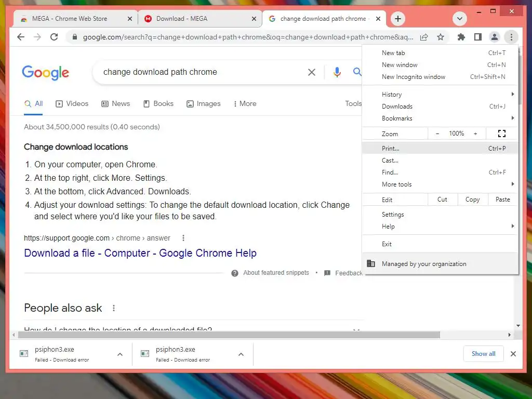The width and height of the screenshot is (532, 399).
Task: Click the horizontal page scrollbar
Action: [229, 335]
